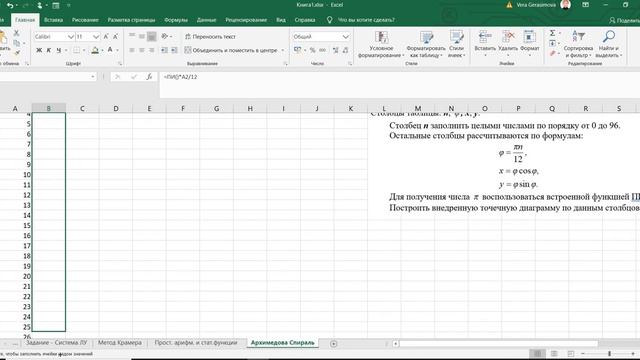
Task: Toggle bold (Ж) formatting
Action: tap(39, 50)
